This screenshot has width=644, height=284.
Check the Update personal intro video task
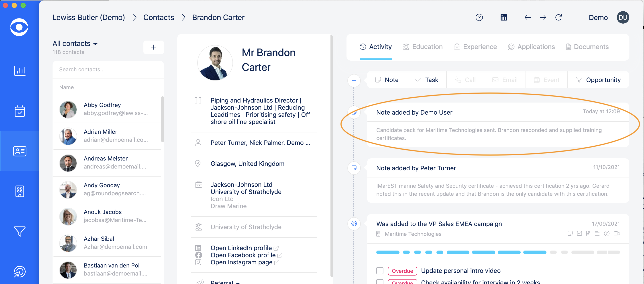click(x=380, y=270)
